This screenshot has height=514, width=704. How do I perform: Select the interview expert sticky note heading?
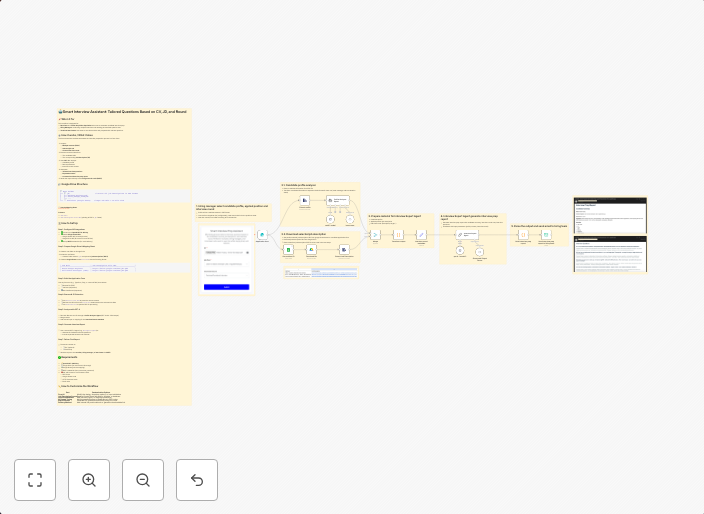click(x=469, y=217)
